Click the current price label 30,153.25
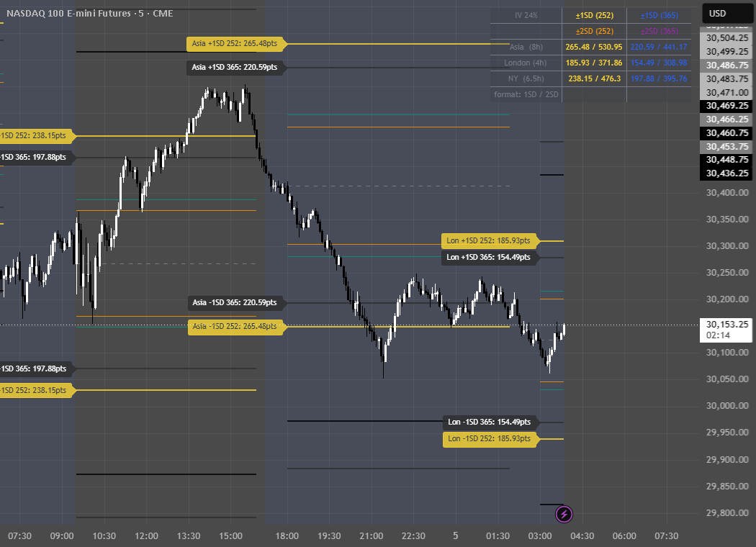Screen dimensions: 756x547 click(x=726, y=330)
